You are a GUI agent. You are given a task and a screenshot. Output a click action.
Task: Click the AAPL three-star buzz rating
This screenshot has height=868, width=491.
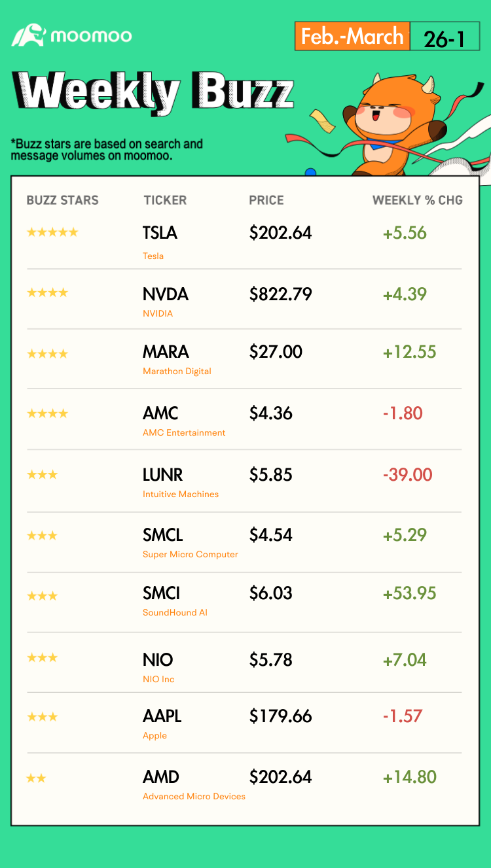point(42,717)
